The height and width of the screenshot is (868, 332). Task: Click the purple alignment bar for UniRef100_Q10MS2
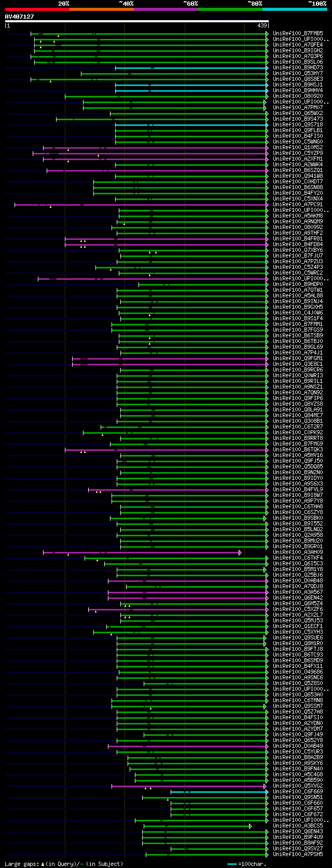(x=156, y=148)
